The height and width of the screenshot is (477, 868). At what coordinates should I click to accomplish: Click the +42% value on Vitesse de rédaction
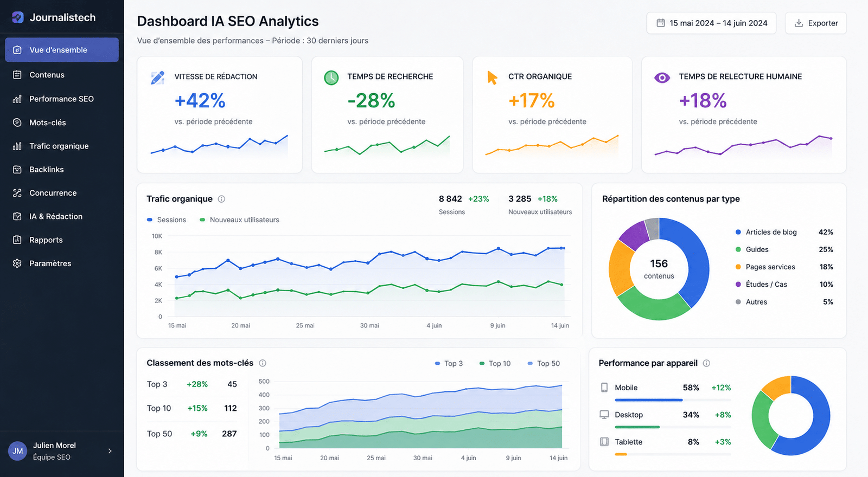pos(200,101)
